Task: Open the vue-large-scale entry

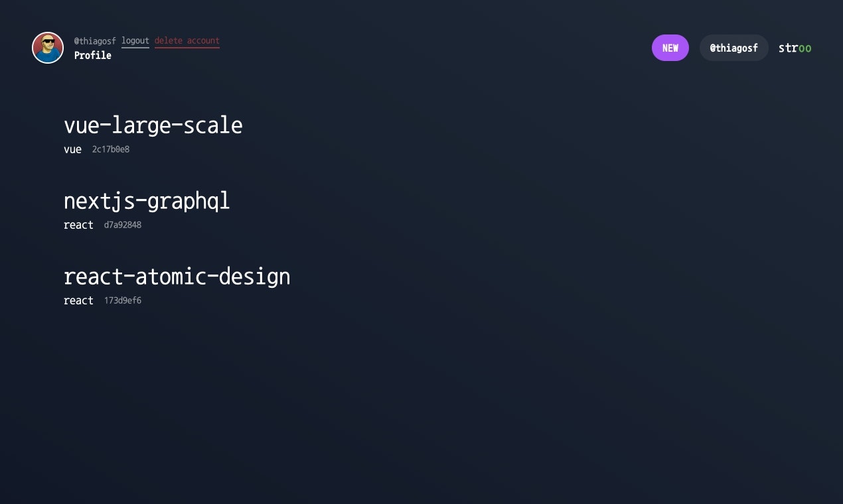Action: pyautogui.click(x=153, y=125)
